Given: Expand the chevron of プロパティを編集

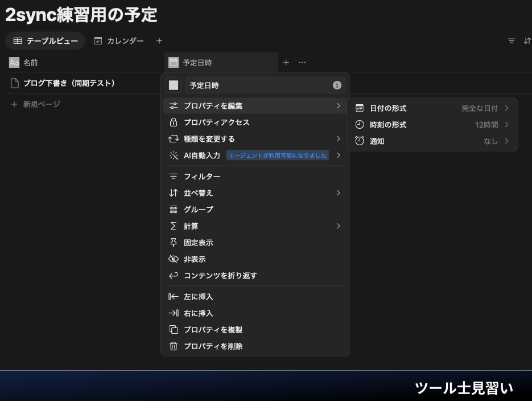Looking at the screenshot, I should 339,106.
